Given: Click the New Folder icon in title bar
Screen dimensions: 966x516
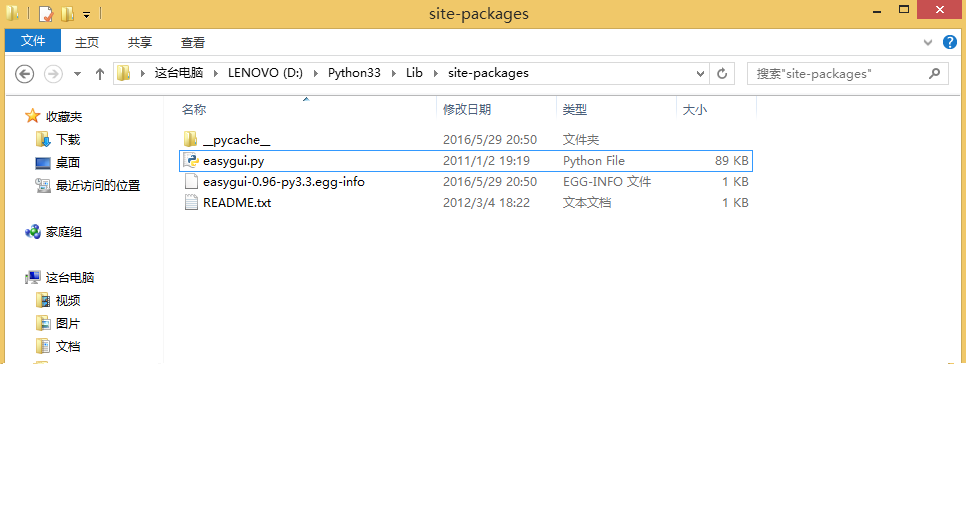Looking at the screenshot, I should point(67,14).
